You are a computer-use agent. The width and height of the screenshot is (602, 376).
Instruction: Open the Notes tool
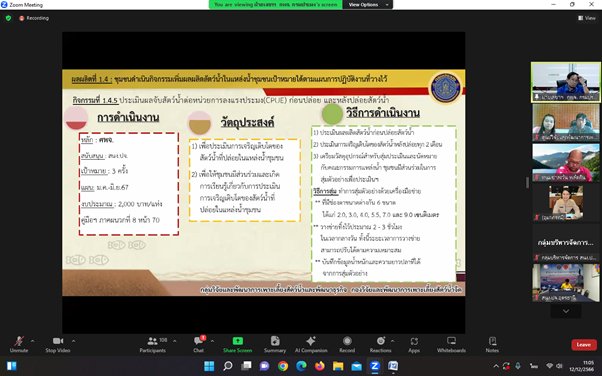(492, 345)
